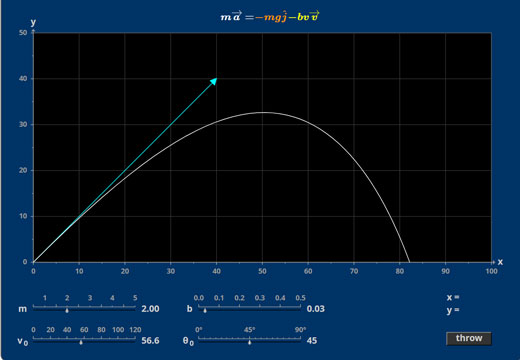520x360 pixels.
Task: Click the x-axis arrow label
Action: [500, 262]
